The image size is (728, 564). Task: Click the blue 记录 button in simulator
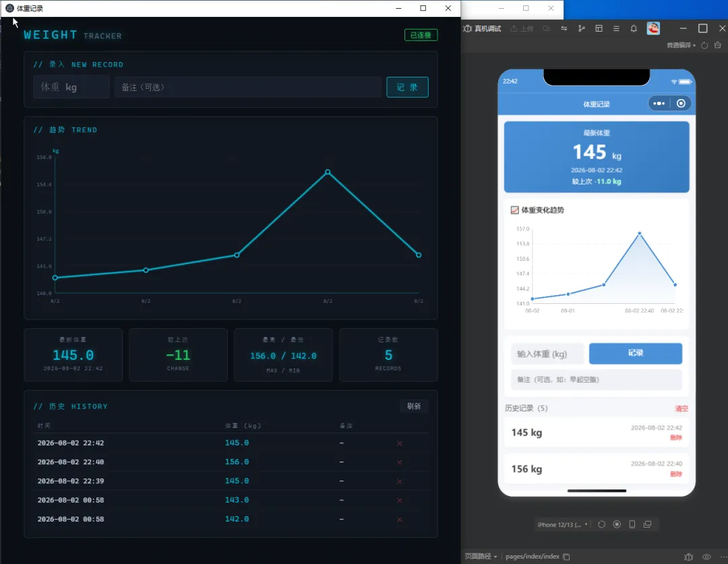pyautogui.click(x=636, y=353)
